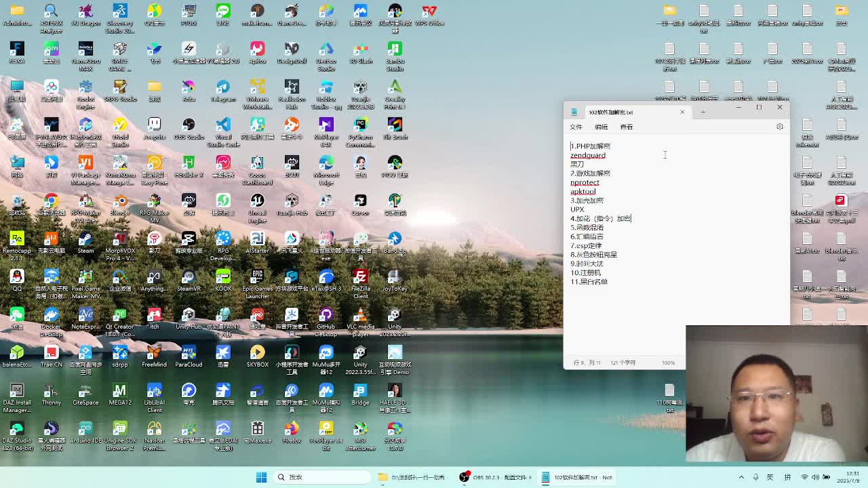Select the PTGui desktop icon
Image resolution: width=868 pixels, height=488 pixels.
[x=189, y=15]
